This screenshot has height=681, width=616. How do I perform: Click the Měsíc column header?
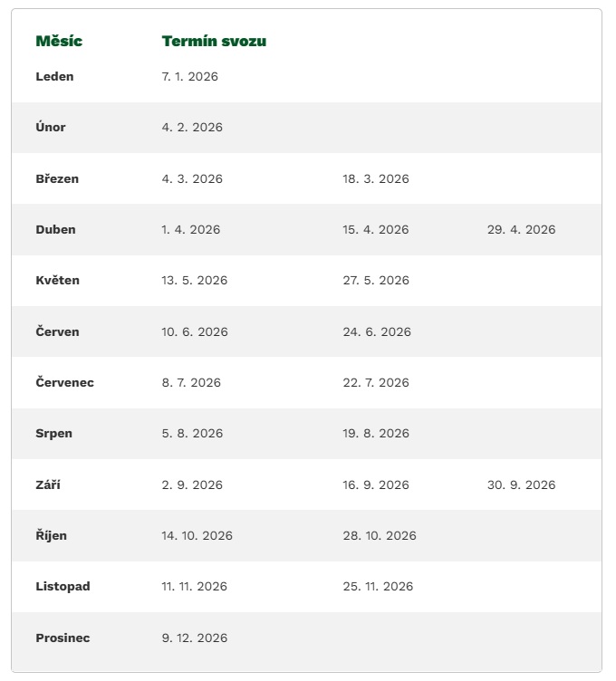(59, 41)
